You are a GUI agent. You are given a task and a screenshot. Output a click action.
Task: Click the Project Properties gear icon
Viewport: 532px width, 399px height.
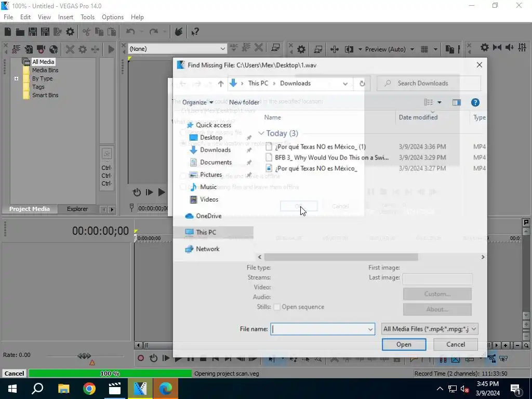70,32
